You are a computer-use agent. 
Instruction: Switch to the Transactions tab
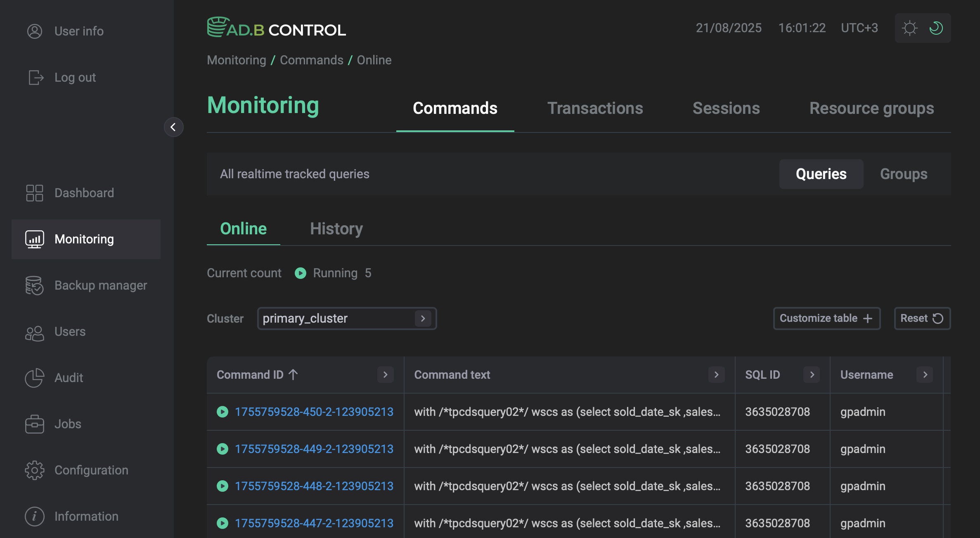click(x=595, y=108)
